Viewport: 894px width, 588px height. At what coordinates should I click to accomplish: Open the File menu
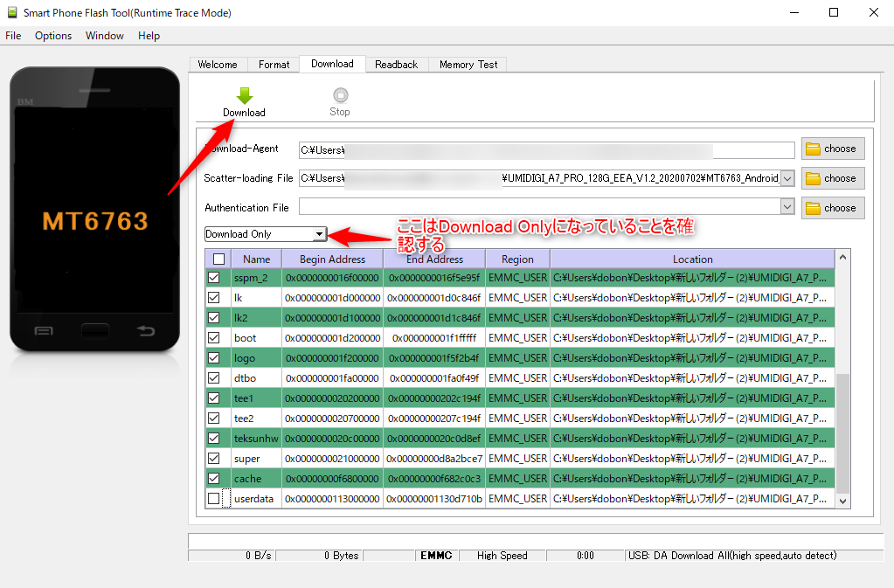click(13, 36)
